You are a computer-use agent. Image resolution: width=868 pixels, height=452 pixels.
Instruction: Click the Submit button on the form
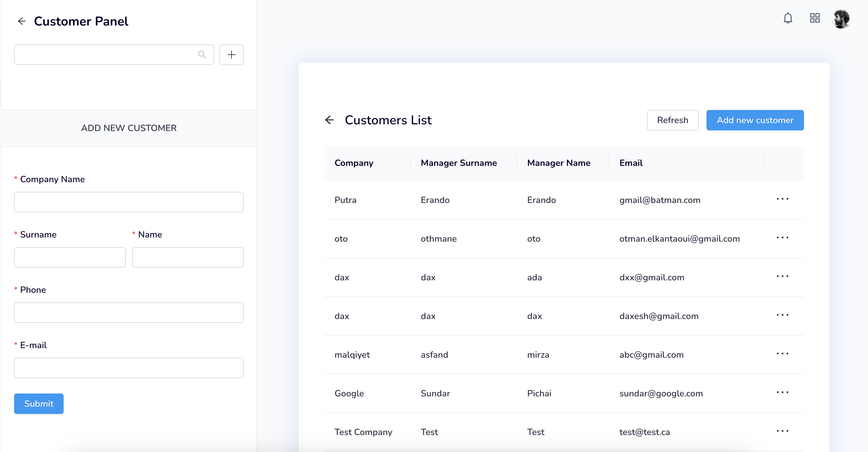[38, 403]
